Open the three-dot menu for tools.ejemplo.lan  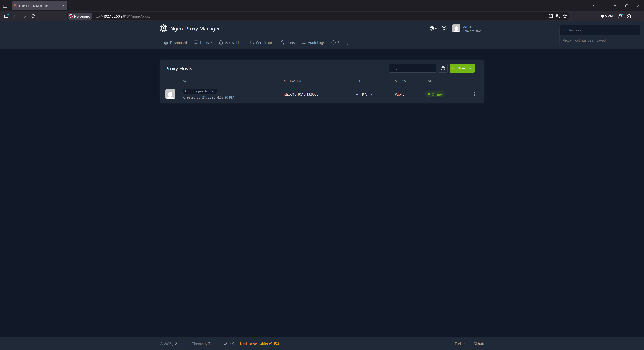click(x=474, y=94)
